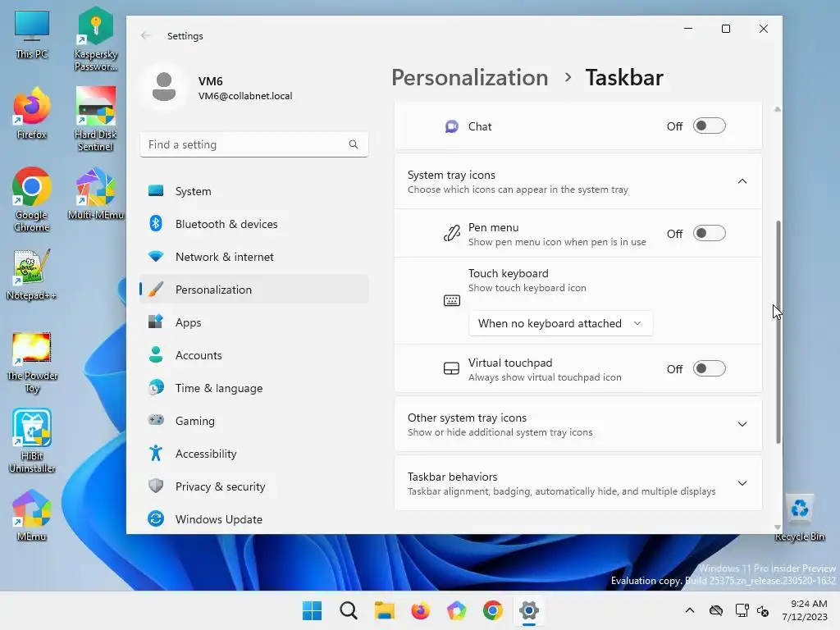840x630 pixels.
Task: Click the Virtual touchpad icon
Action: pos(452,369)
